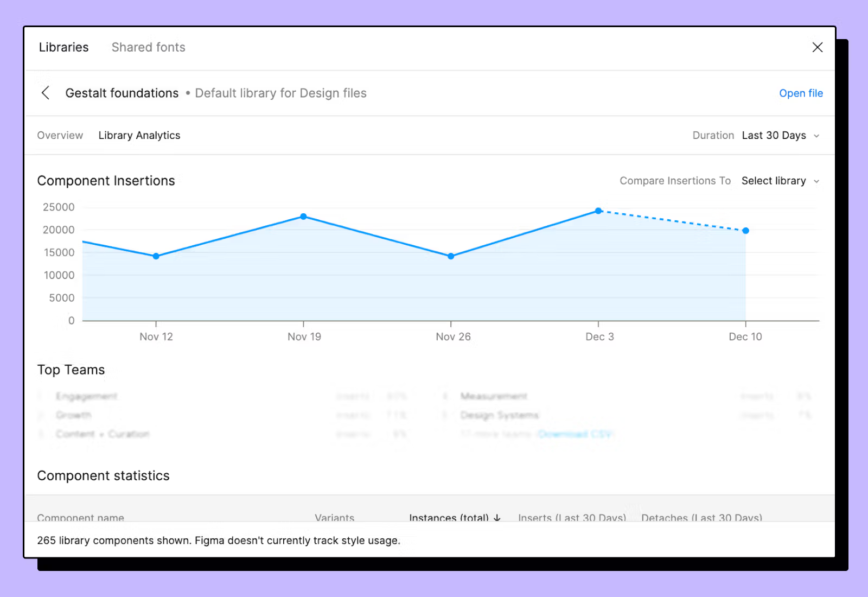This screenshot has width=868, height=597.
Task: Click Inserts (Last 30 Days) column header
Action: coord(572,517)
